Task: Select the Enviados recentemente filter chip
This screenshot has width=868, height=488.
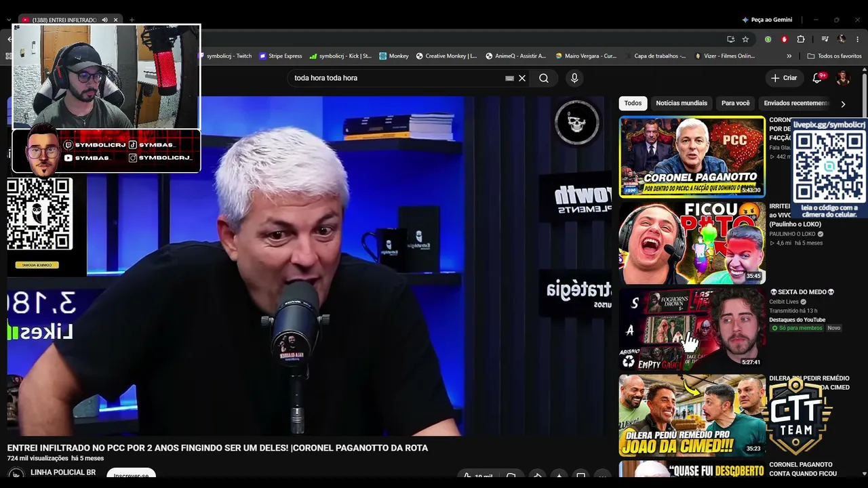Action: [x=797, y=103]
